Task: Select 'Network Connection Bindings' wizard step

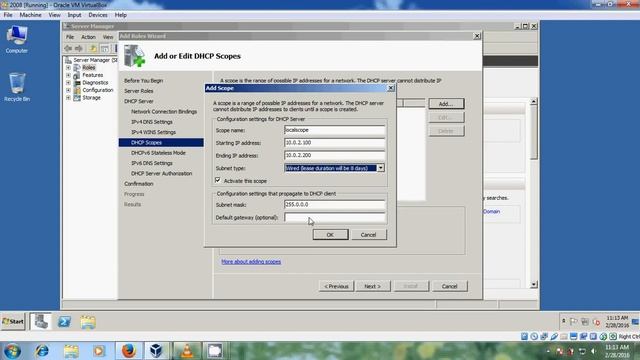Action: click(164, 111)
